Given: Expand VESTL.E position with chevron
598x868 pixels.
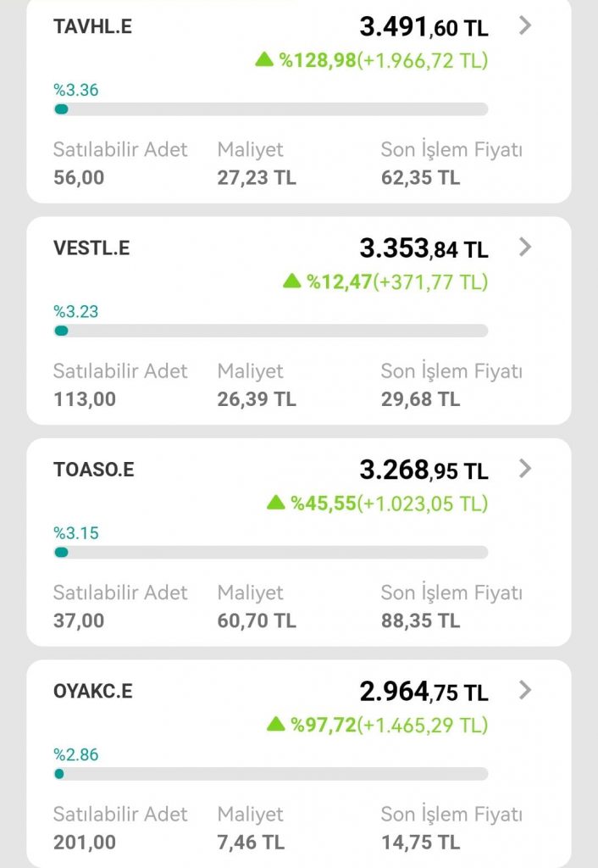Looking at the screenshot, I should pyautogui.click(x=525, y=247).
